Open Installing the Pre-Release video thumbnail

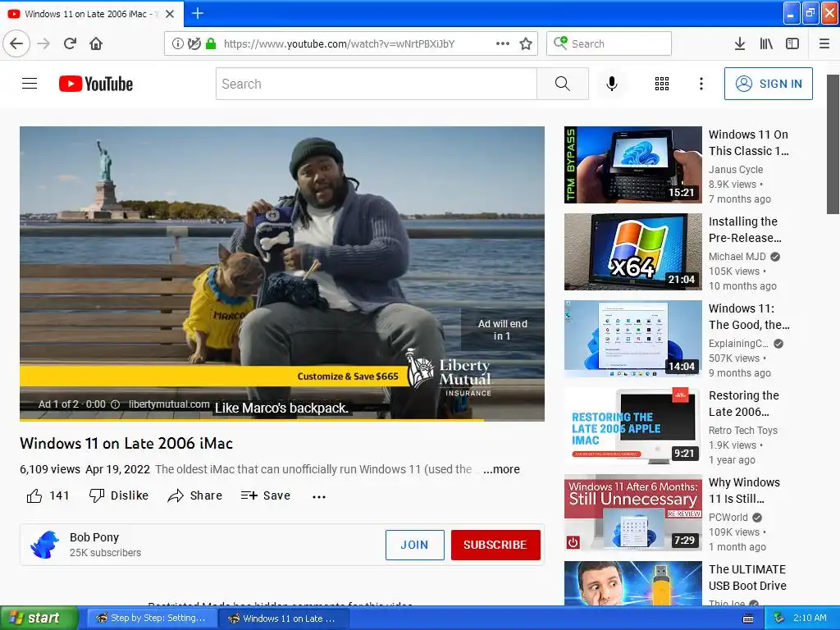(633, 252)
